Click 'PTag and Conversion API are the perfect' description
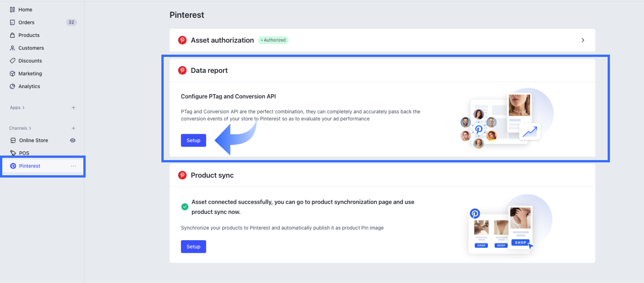The height and width of the screenshot is (283, 644). click(300, 115)
